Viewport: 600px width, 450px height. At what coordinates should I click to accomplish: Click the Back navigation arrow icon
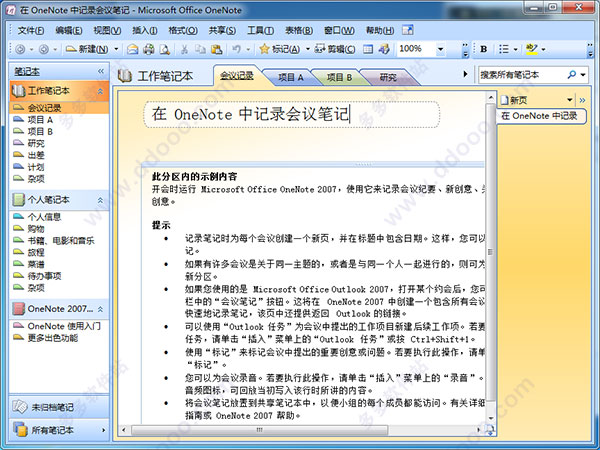pos(20,49)
